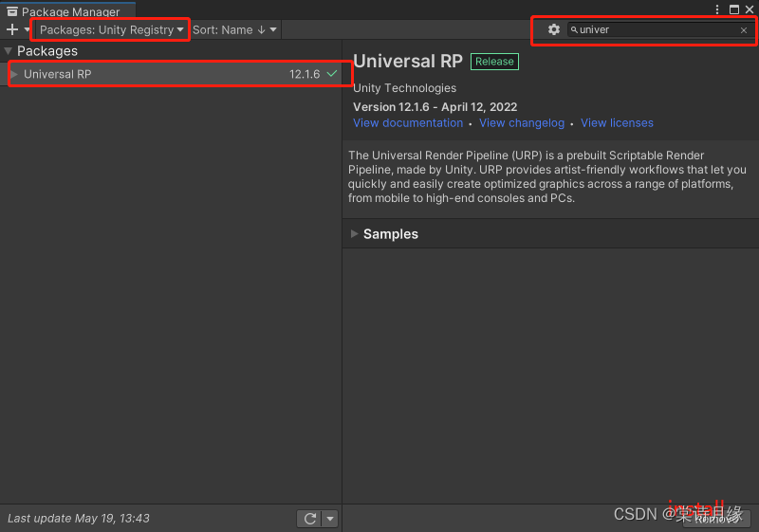
Task: Open the View documentation link
Action: [408, 123]
